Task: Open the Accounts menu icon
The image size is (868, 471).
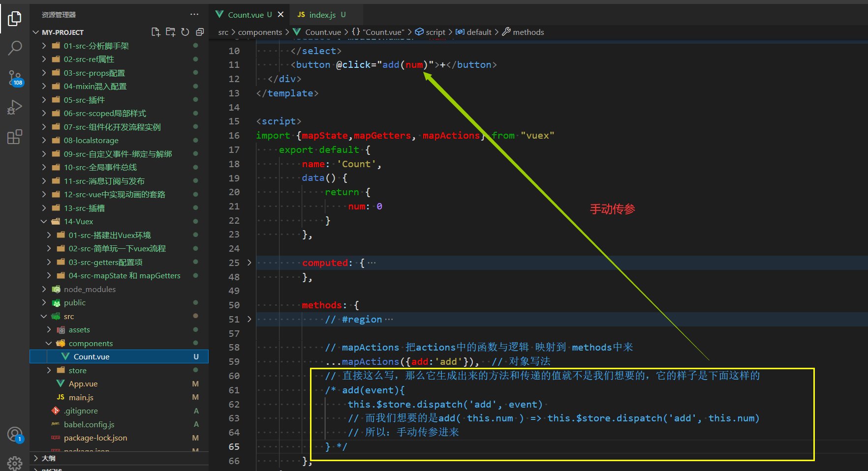Action: coord(15,435)
